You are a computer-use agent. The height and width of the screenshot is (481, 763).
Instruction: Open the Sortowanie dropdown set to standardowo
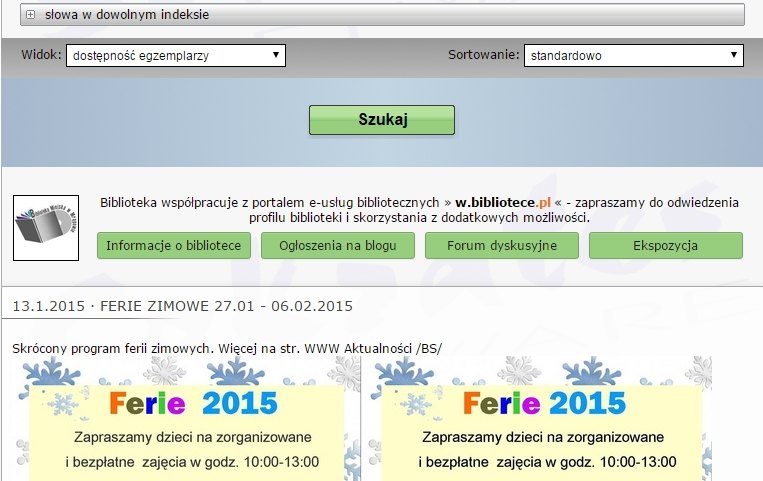pyautogui.click(x=634, y=56)
